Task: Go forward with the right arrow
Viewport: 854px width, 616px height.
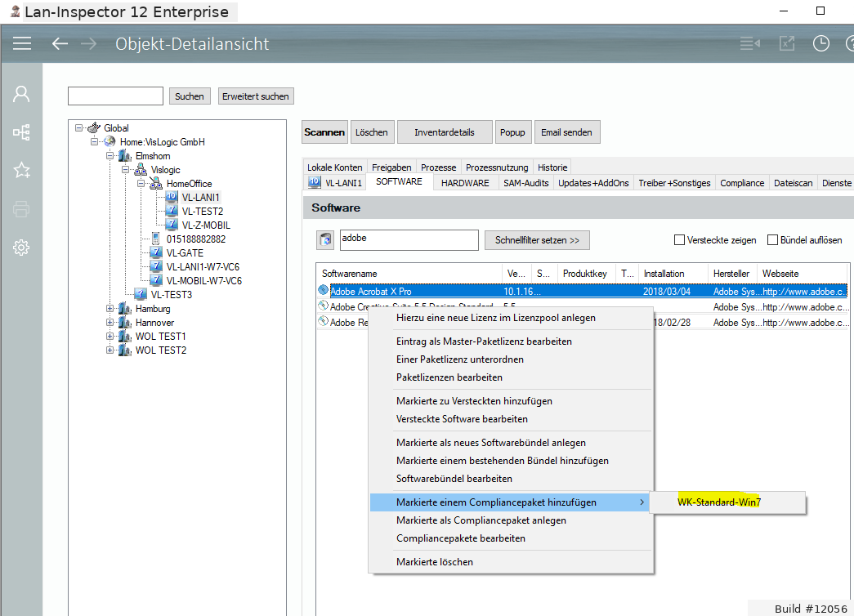Action: pos(88,43)
